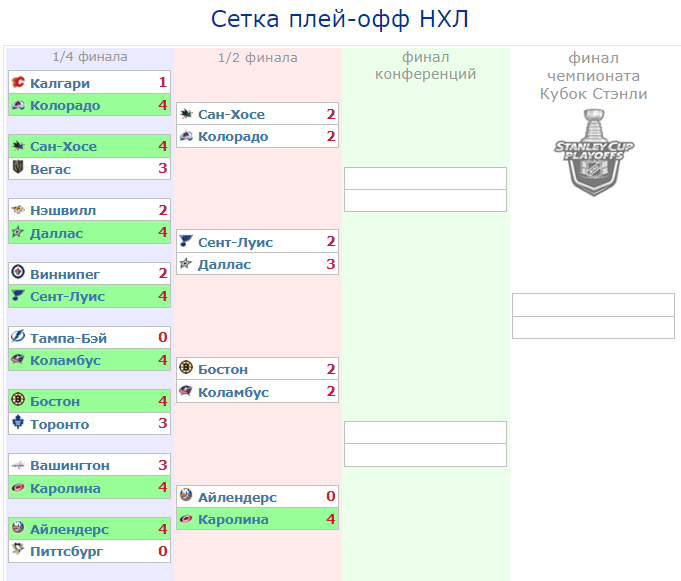Click the Tampa Bay Lightning logo icon
The height and width of the screenshot is (581, 681).
(18, 336)
